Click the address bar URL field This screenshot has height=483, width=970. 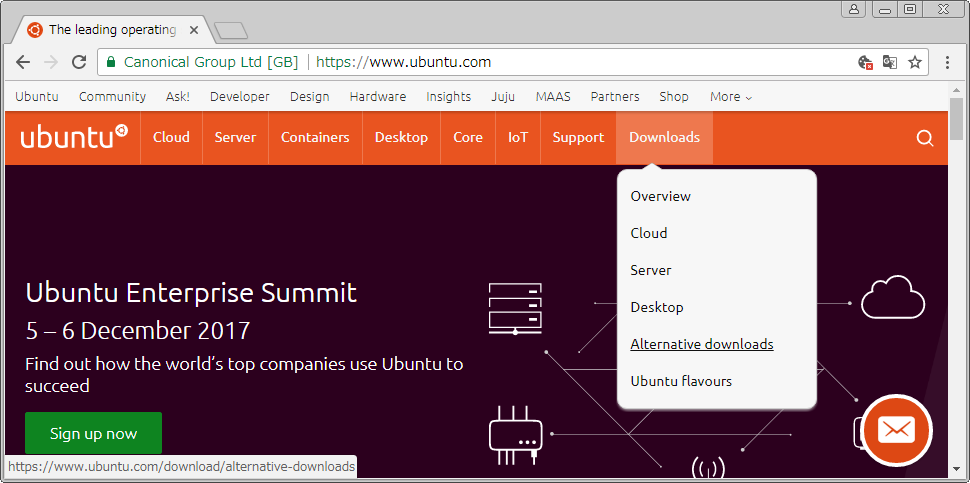pyautogui.click(x=580, y=62)
